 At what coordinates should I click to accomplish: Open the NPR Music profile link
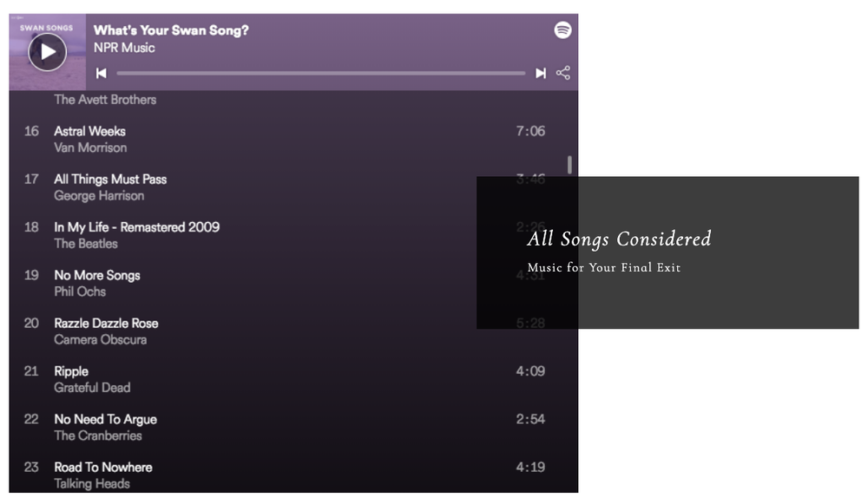click(x=124, y=48)
